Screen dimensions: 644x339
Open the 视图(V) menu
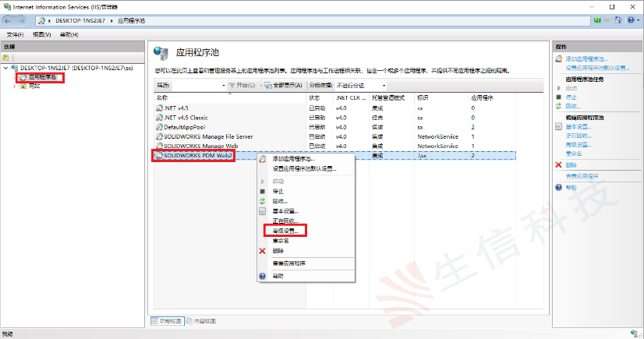pyautogui.click(x=41, y=34)
